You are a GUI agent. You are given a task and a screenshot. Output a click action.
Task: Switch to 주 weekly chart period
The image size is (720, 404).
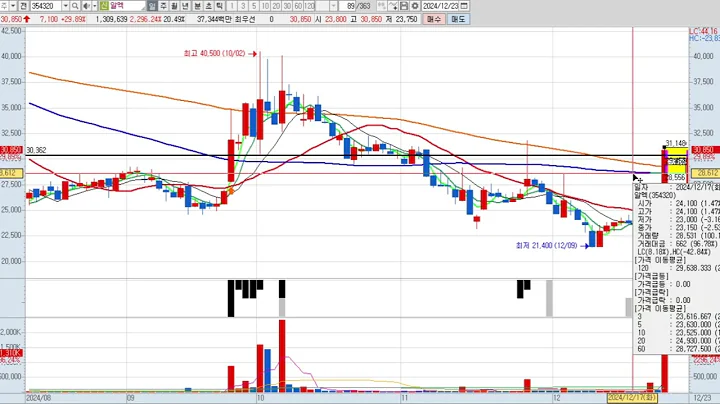[x=163, y=6]
